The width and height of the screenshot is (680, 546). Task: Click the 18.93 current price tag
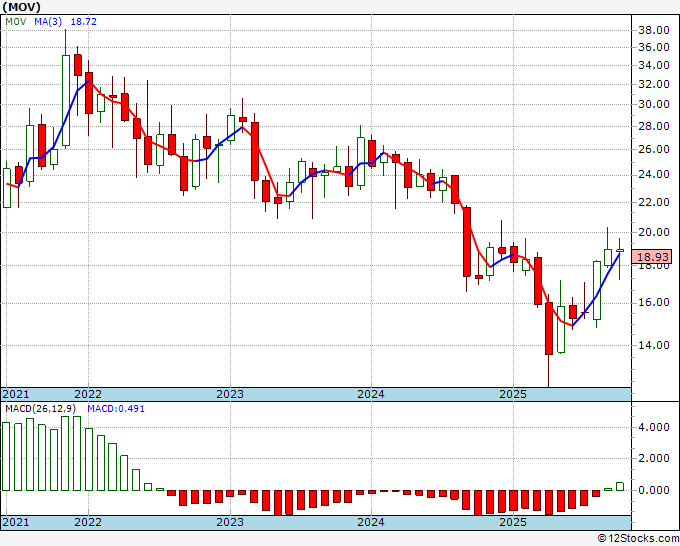[654, 257]
